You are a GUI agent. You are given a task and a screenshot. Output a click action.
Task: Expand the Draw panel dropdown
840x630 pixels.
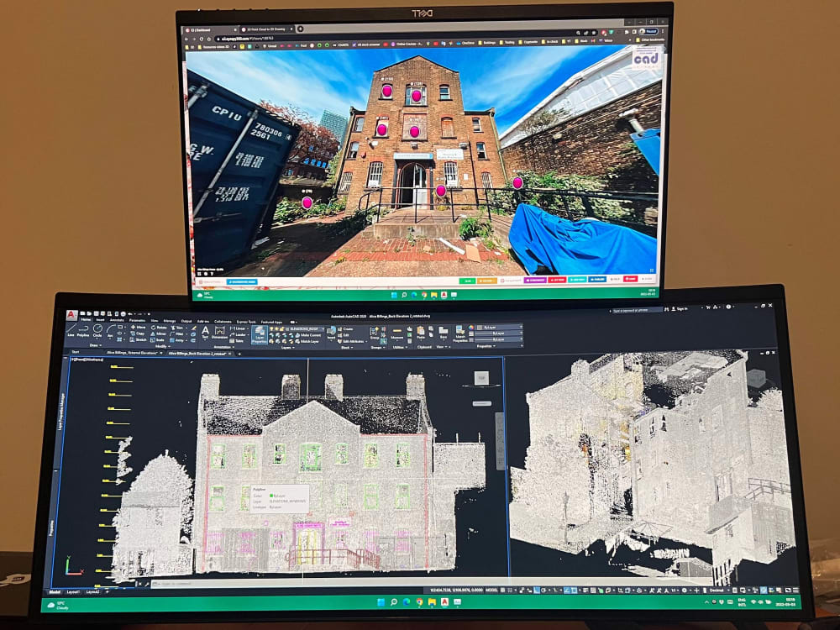tap(96, 345)
